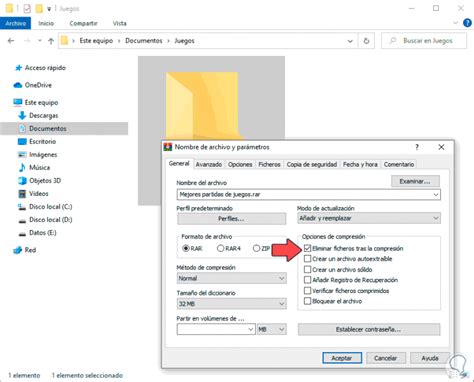This screenshot has height=382, width=474.
Task: Open the Inicio ribbon tab
Action: pos(46,23)
